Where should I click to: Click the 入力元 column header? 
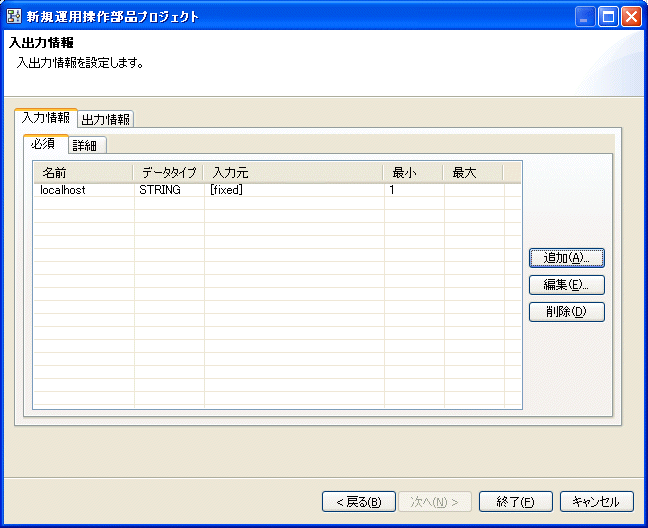click(293, 173)
